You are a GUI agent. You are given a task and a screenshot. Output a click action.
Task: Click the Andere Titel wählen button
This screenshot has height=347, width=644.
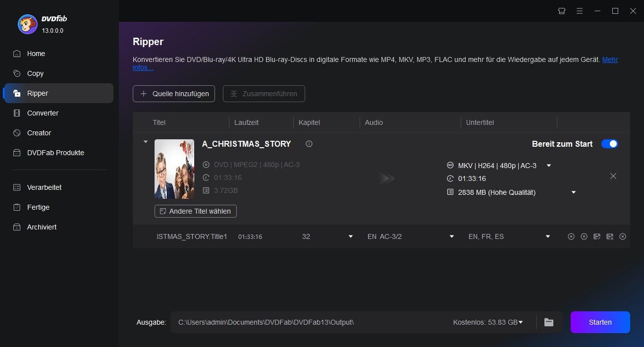pos(196,211)
